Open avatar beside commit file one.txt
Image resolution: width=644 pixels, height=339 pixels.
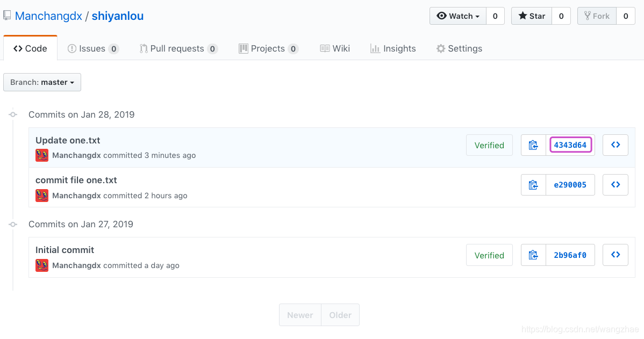[x=42, y=196]
